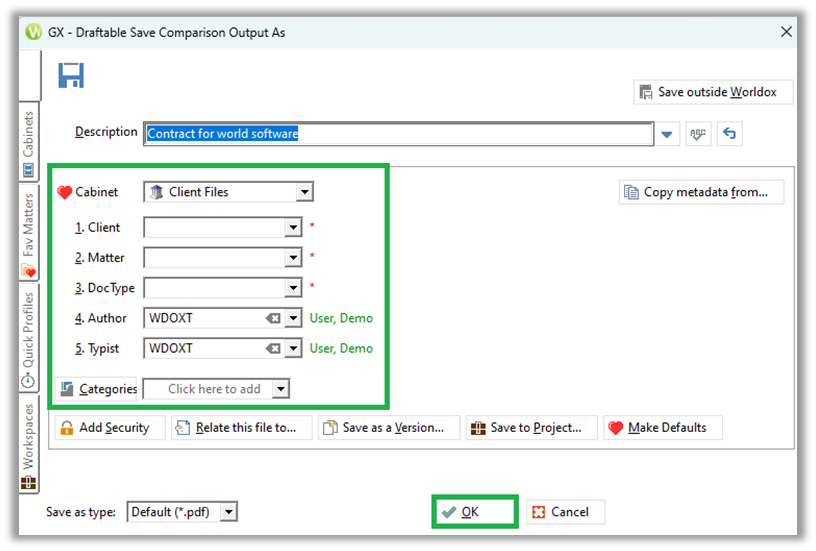Click the blue floppy disk save icon
816x551 pixels.
(x=71, y=76)
